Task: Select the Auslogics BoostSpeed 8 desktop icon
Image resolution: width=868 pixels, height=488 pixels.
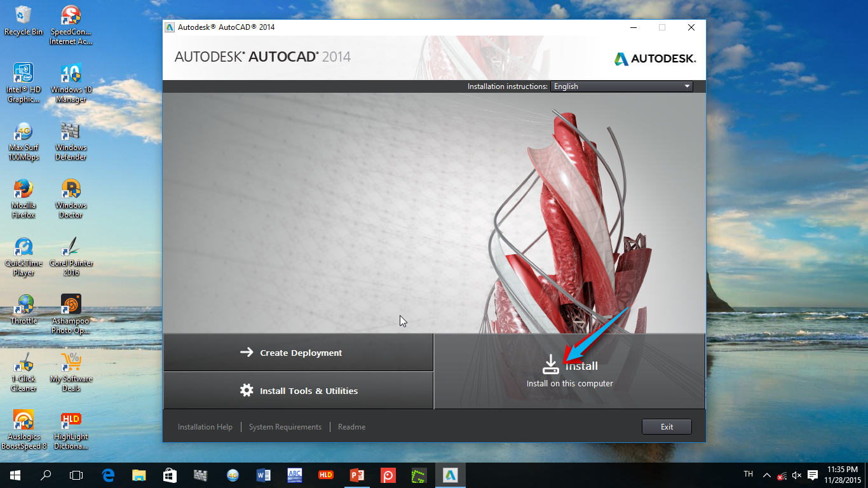Action: (x=24, y=430)
